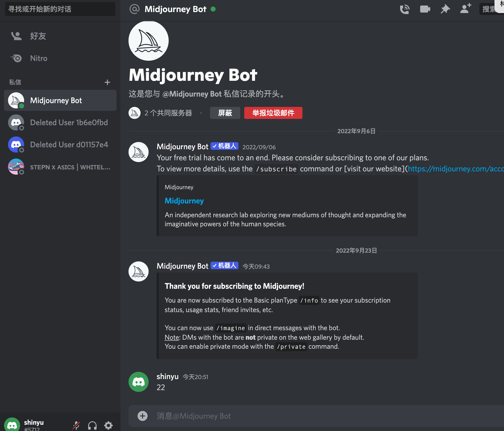This screenshot has width=504, height=431.
Task: Toggle headphones deafen
Action: [x=92, y=425]
